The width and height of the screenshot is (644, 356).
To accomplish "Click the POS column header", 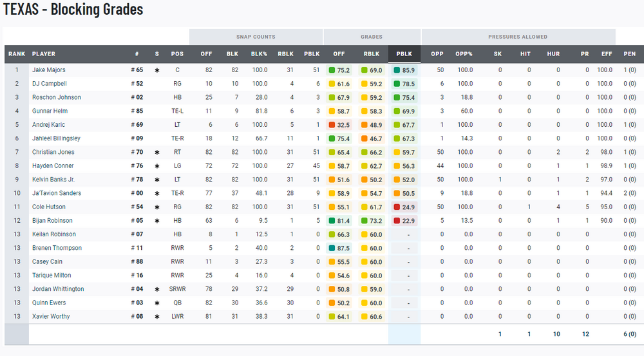I will click(177, 54).
